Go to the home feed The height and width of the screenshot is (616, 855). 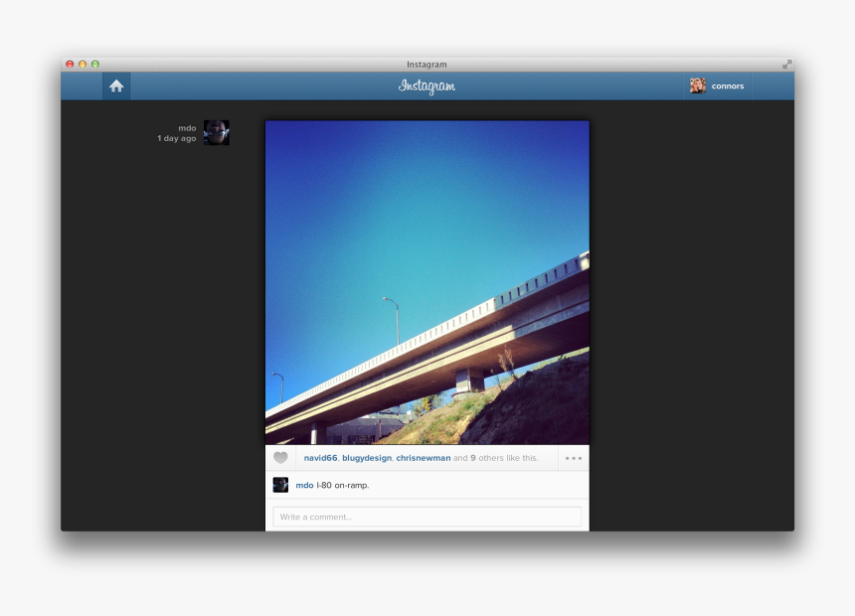pyautogui.click(x=116, y=86)
